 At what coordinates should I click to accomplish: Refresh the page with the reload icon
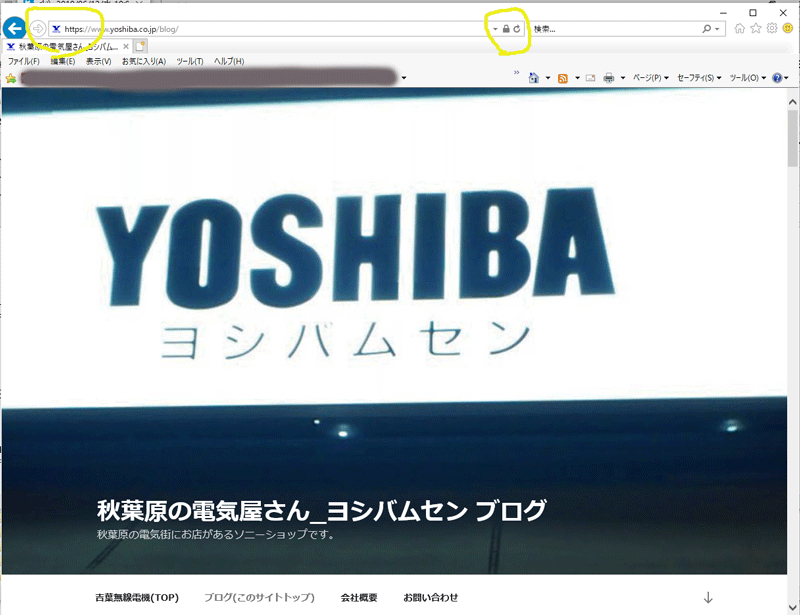coord(517,29)
